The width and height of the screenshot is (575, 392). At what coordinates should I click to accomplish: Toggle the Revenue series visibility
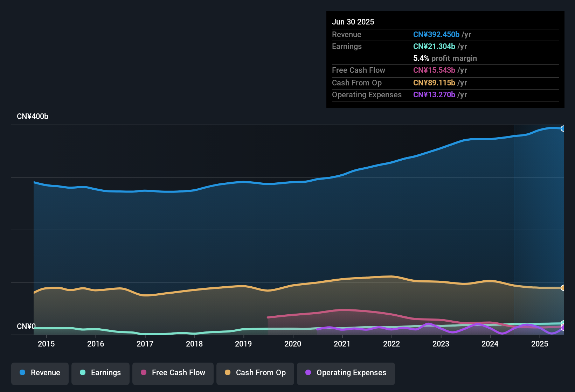tap(40, 373)
